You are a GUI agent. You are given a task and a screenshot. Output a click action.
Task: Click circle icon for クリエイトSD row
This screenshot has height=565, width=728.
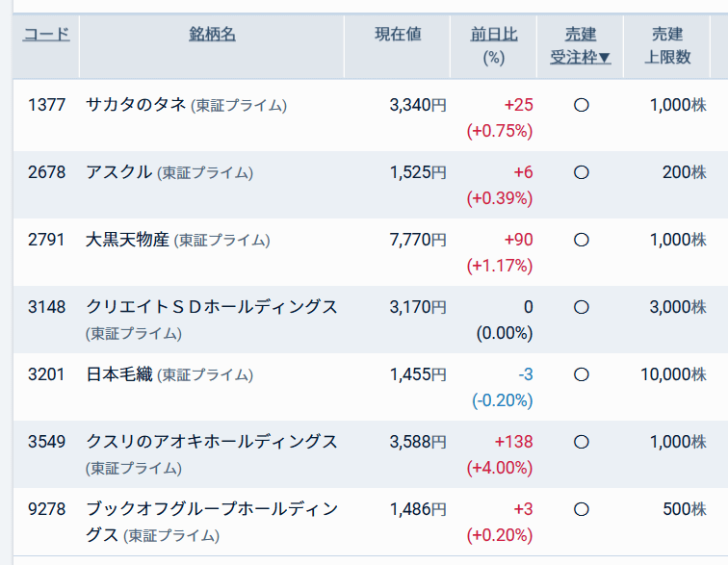(582, 307)
